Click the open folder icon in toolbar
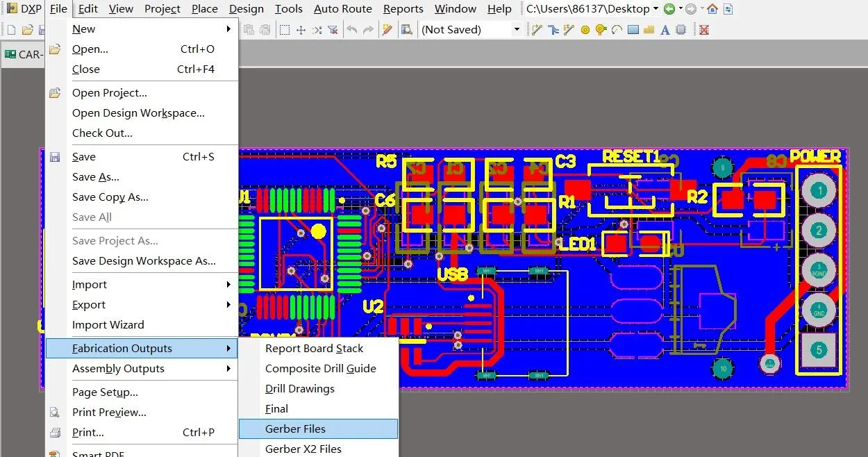Image resolution: width=868 pixels, height=457 pixels. click(28, 30)
